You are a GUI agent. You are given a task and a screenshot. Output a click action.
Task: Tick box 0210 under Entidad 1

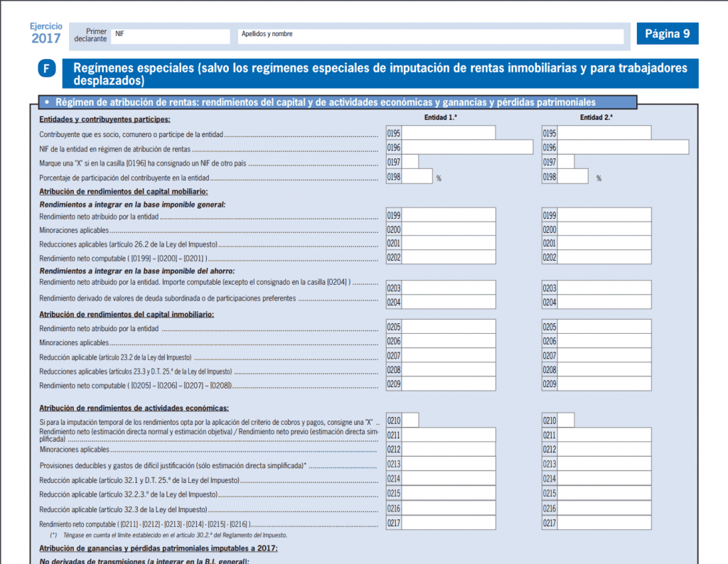click(410, 421)
